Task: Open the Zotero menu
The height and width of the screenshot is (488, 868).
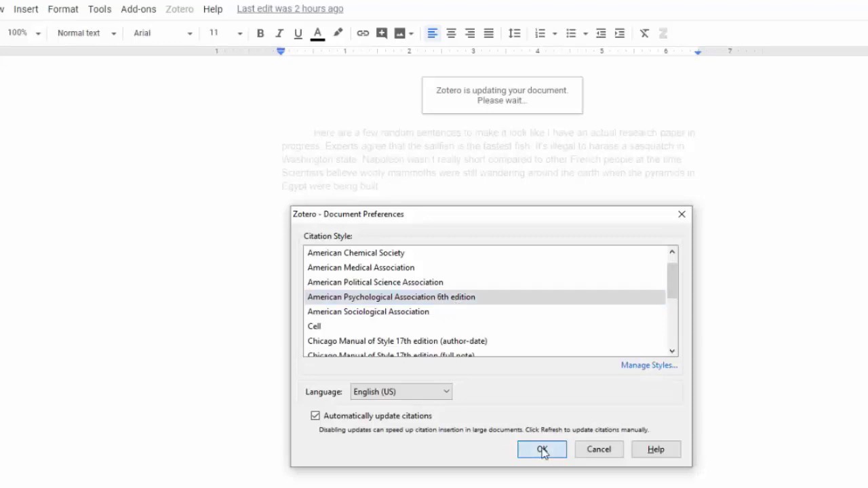Action: tap(180, 9)
